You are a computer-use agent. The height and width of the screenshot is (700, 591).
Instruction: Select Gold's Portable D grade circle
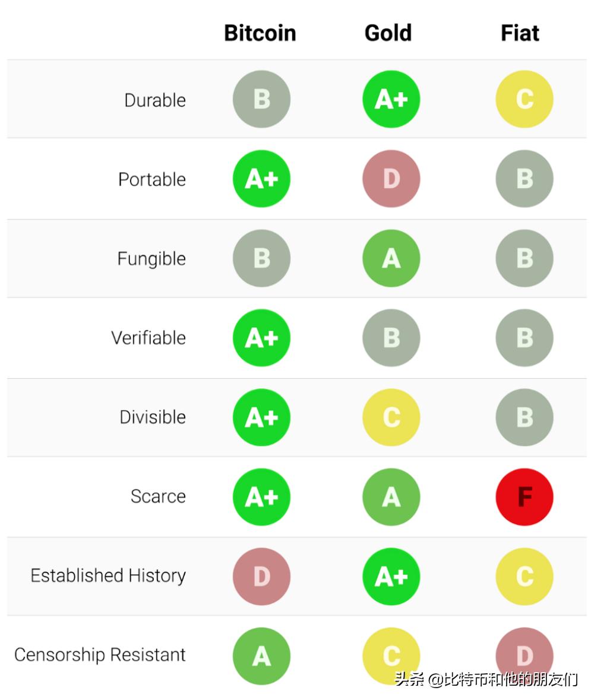pyautogui.click(x=391, y=179)
